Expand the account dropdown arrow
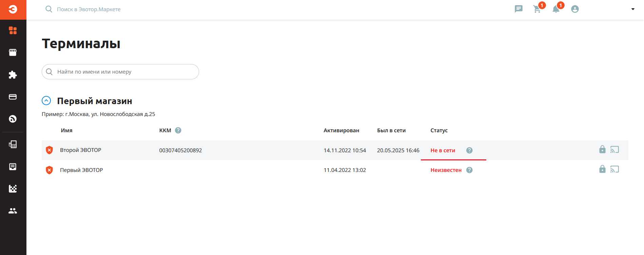Viewport: 644px width, 255px height. (633, 9)
